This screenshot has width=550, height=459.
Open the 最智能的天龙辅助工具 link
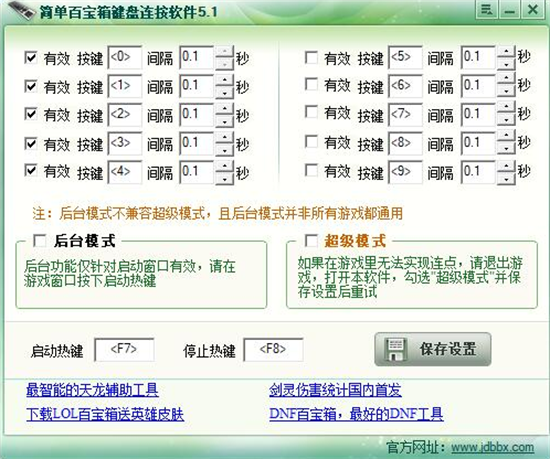(x=92, y=390)
